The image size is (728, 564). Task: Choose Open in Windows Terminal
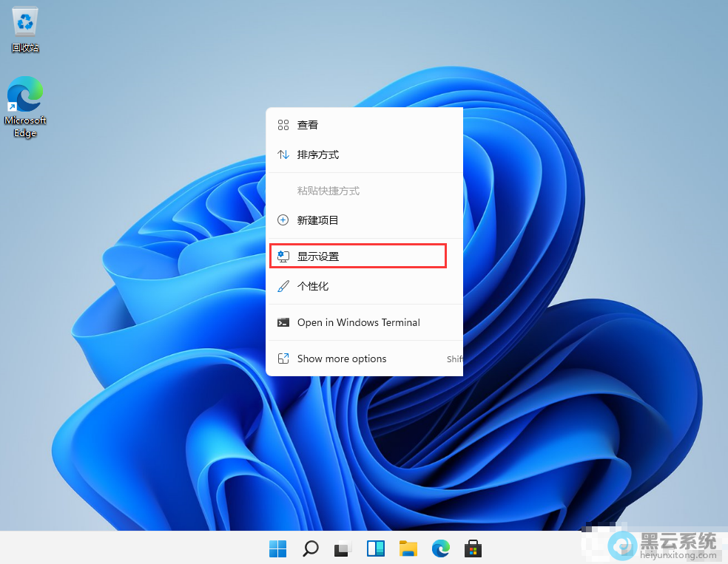tap(358, 322)
